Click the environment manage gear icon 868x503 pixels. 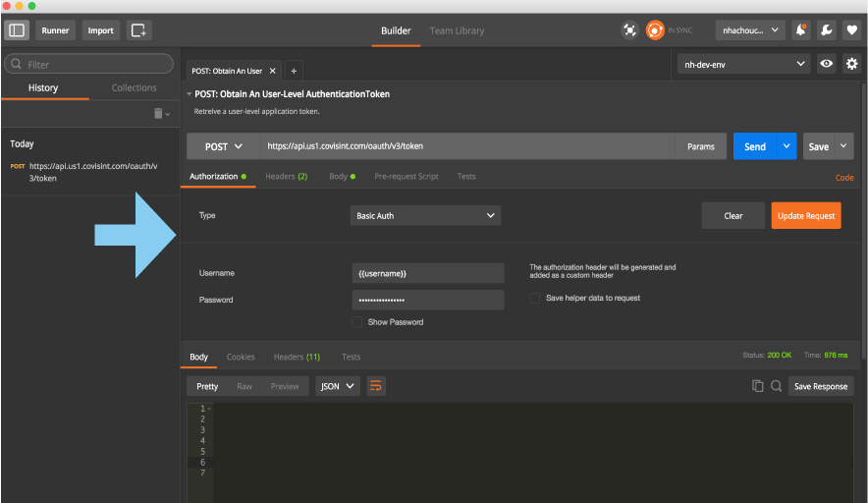pos(851,64)
